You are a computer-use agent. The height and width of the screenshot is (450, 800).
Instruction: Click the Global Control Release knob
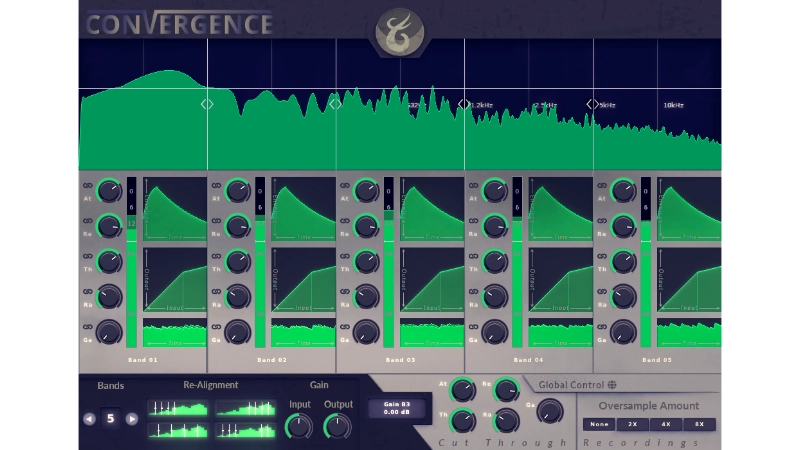[507, 390]
